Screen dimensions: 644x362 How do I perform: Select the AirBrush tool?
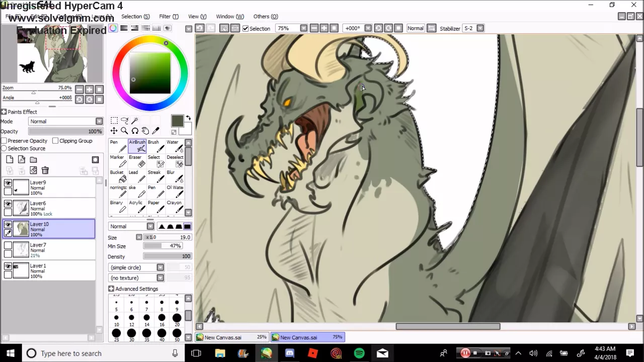pos(137,146)
